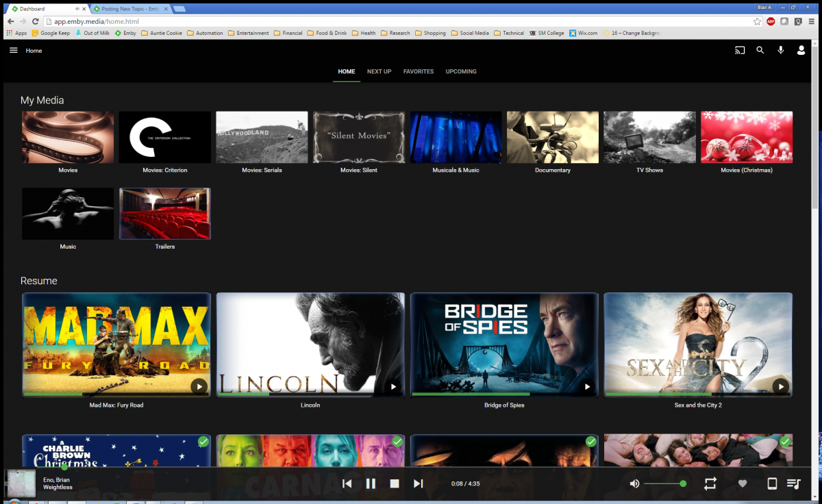
Task: Bookmark this page with star icon
Action: 757,21
